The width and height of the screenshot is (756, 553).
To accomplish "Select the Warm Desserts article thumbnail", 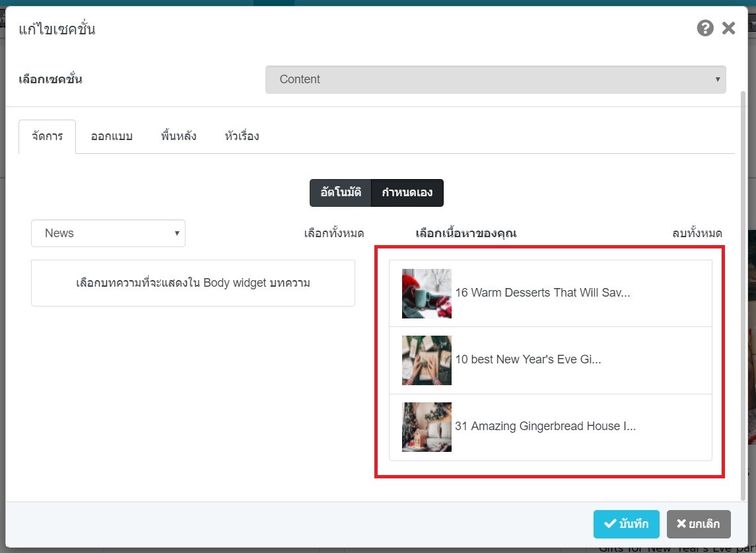I will pyautogui.click(x=427, y=293).
